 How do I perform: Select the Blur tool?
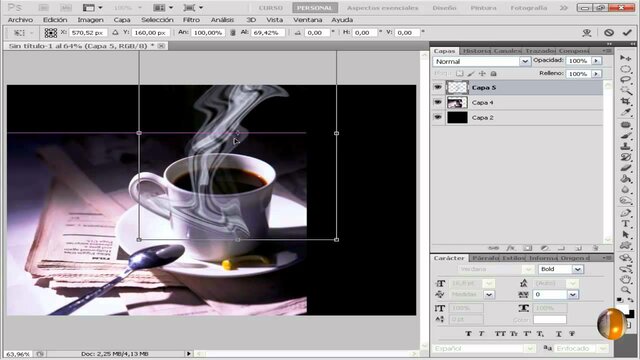click(625, 189)
